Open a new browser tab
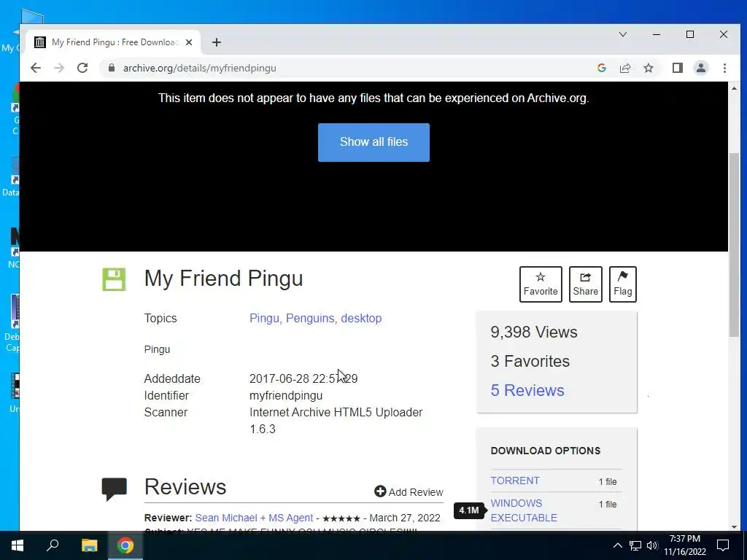 click(x=217, y=42)
